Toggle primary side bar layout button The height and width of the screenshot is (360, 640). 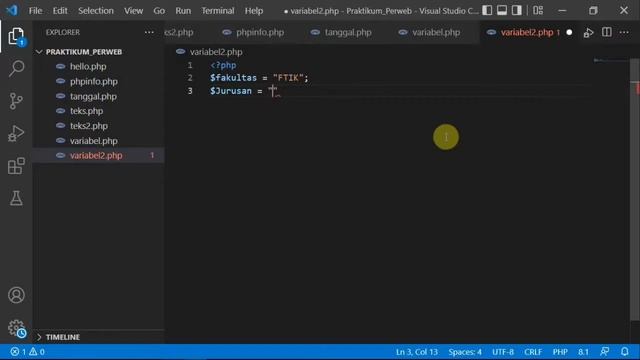point(487,10)
